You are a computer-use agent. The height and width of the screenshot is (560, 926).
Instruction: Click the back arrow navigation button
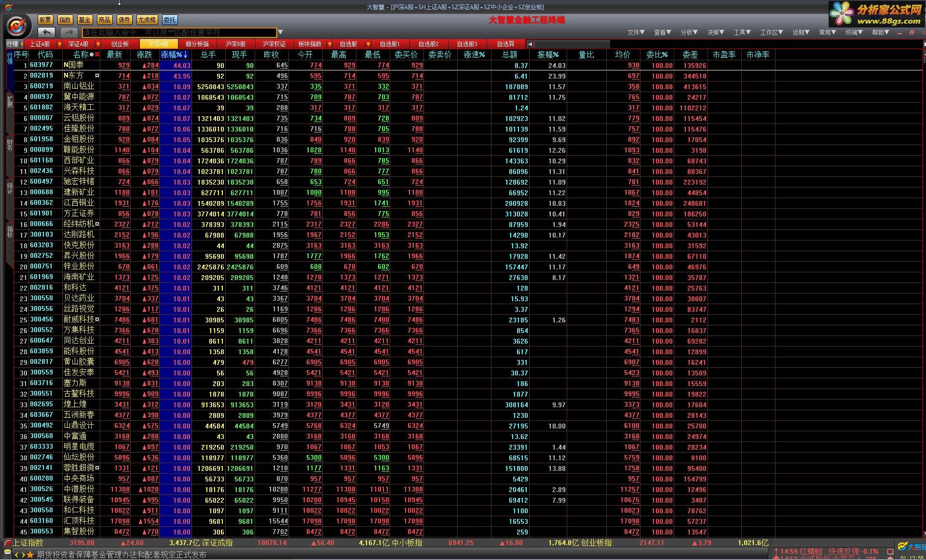[46, 32]
